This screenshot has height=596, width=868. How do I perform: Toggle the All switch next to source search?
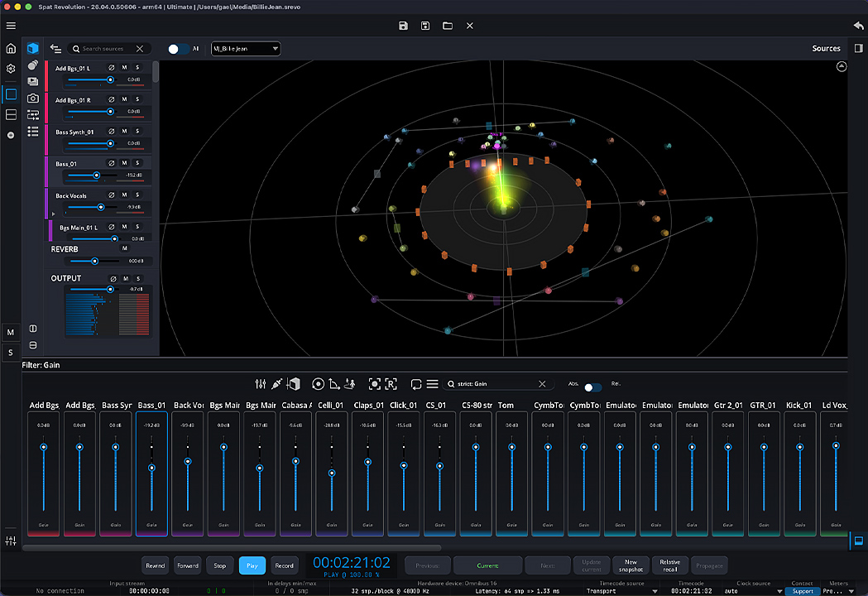pos(177,49)
